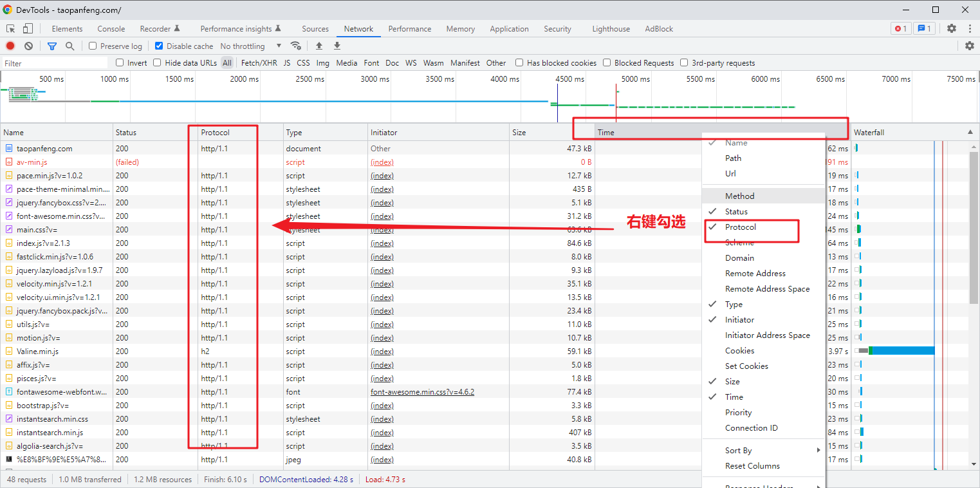Image resolution: width=980 pixels, height=488 pixels.
Task: Select Remote Address in context menu
Action: click(x=763, y=273)
